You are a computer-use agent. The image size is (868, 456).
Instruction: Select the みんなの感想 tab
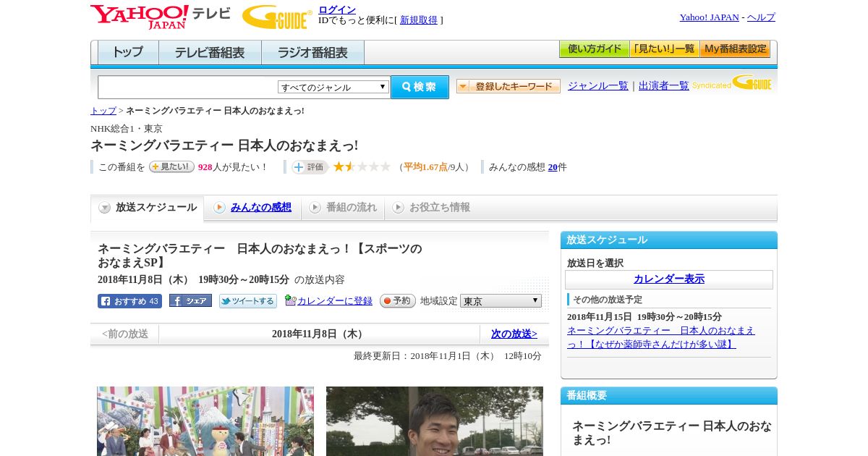(x=252, y=208)
